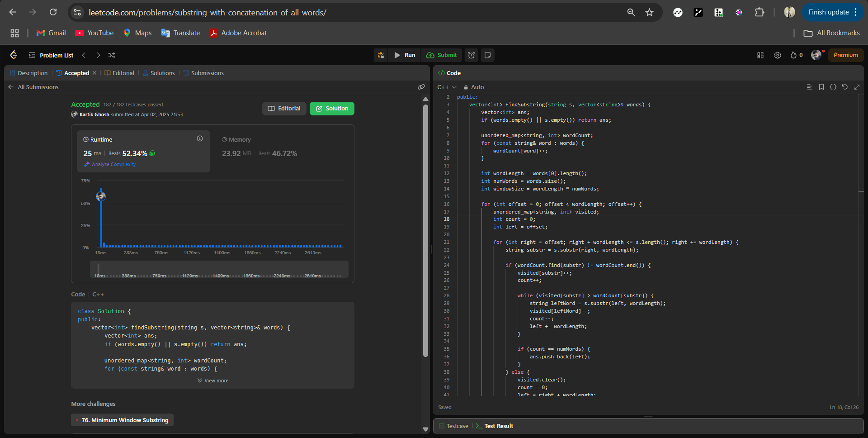Go to previous problem arrow
Image resolution: width=868 pixels, height=438 pixels.
[x=84, y=55]
